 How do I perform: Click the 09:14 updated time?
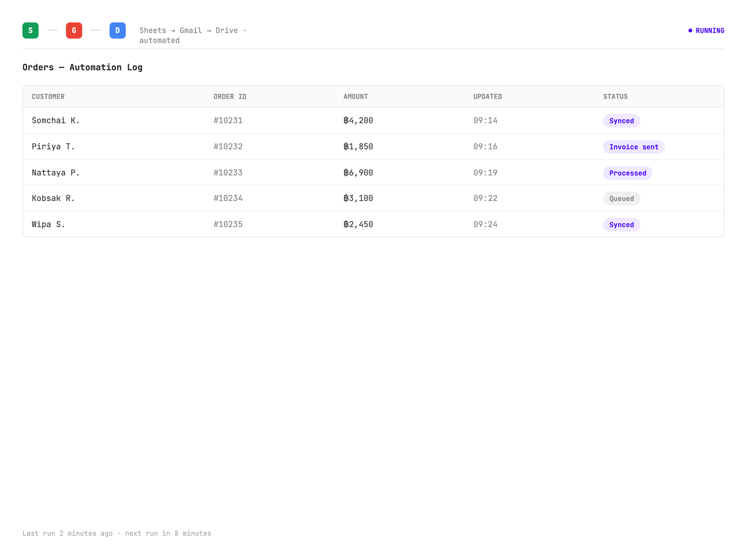[485, 120]
